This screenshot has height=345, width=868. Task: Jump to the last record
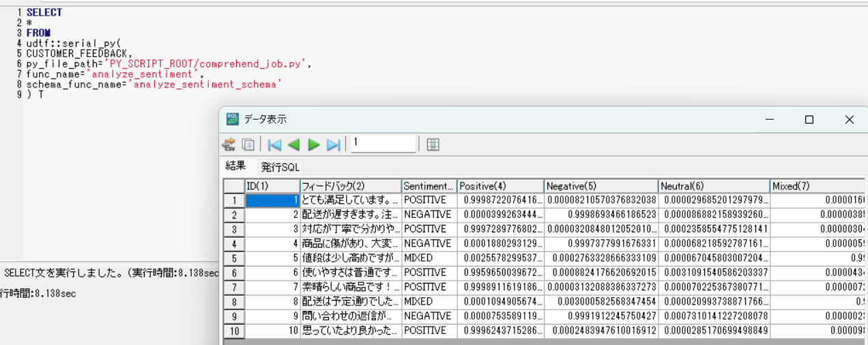click(x=333, y=144)
